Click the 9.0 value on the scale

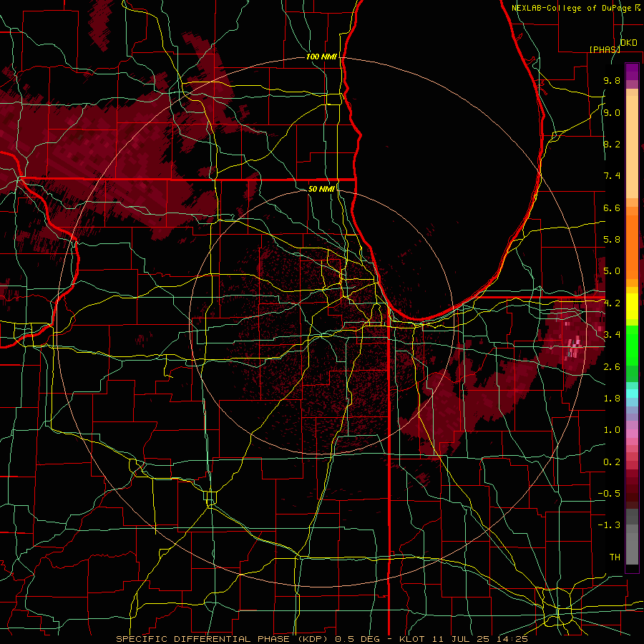pos(612,112)
